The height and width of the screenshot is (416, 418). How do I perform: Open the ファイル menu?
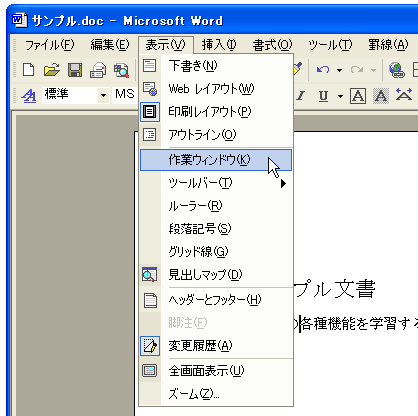(49, 45)
